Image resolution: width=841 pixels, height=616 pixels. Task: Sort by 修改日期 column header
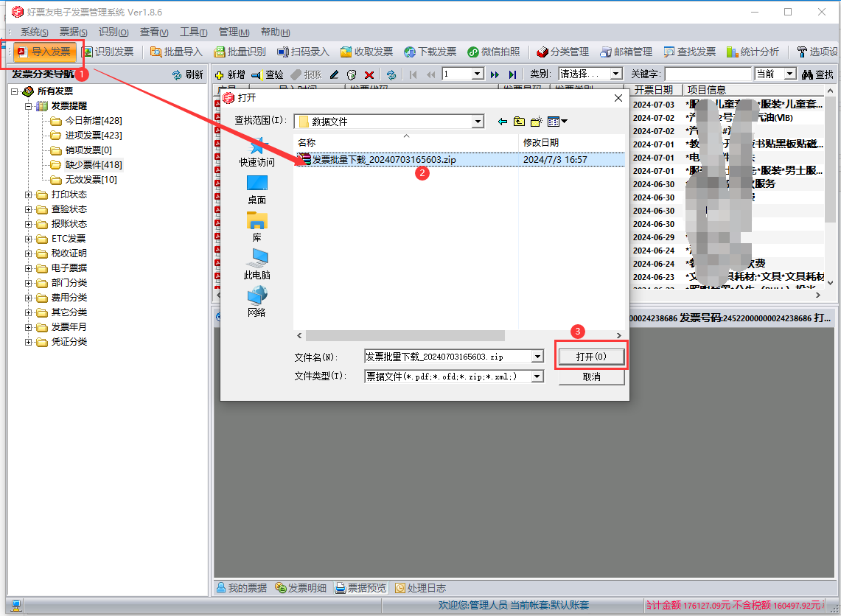pos(541,143)
